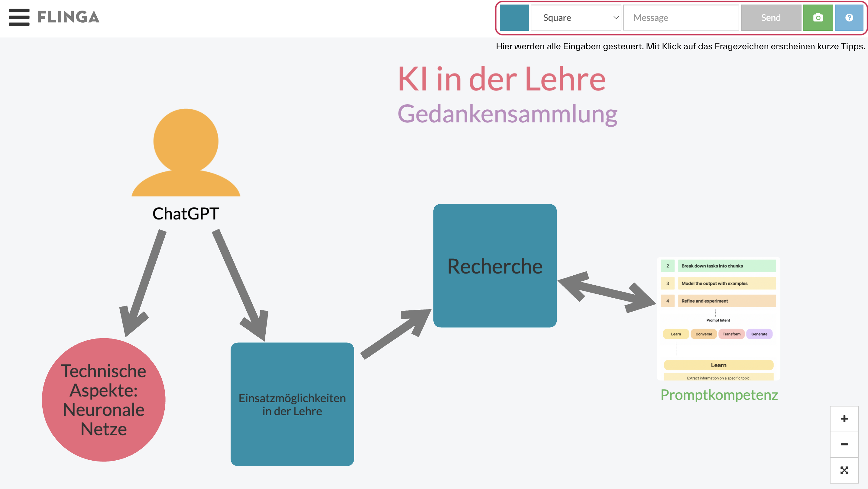The width and height of the screenshot is (868, 489).
Task: Open the hamburger menu
Action: coord(19,17)
